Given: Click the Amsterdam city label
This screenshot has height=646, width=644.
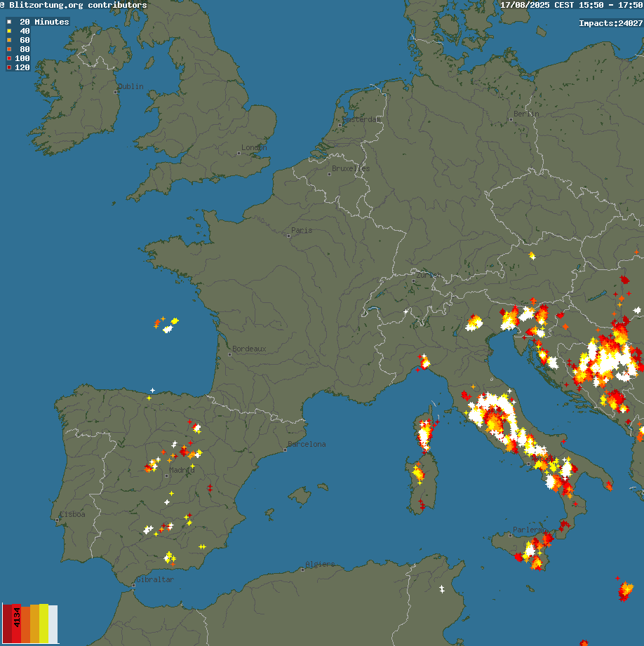Looking at the screenshot, I should [x=361, y=119].
